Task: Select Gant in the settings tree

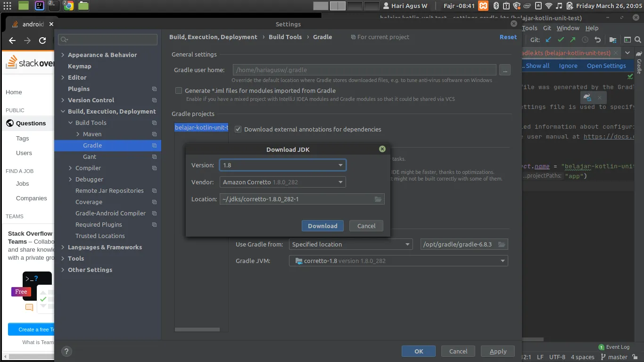Action: tap(90, 157)
